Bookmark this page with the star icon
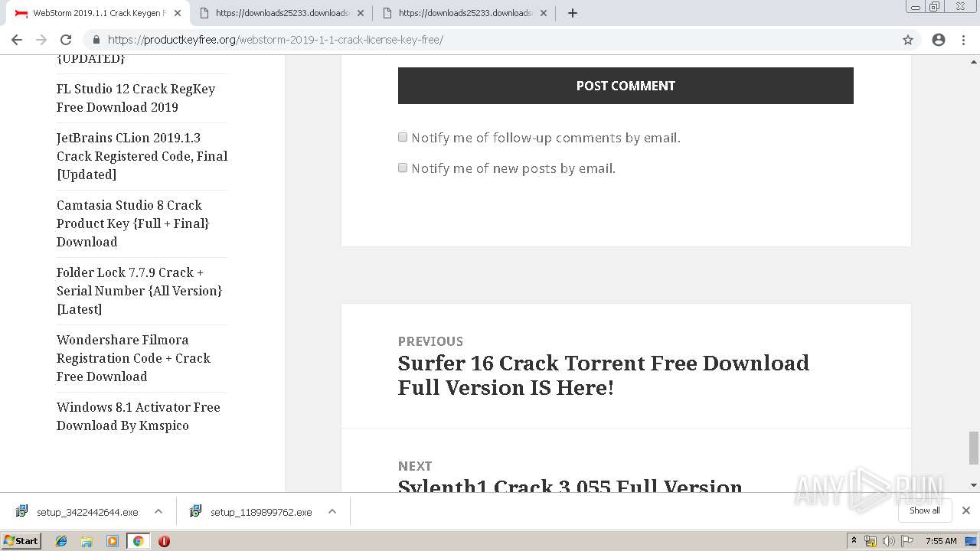 click(908, 40)
